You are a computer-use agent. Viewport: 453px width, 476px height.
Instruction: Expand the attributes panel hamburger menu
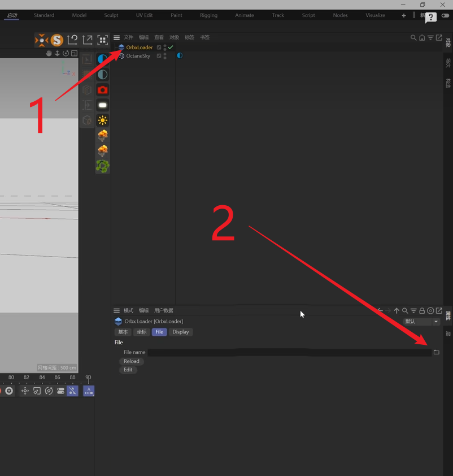(x=117, y=310)
